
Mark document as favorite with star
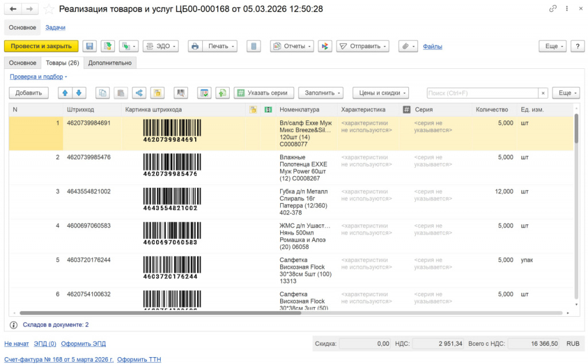coord(50,9)
